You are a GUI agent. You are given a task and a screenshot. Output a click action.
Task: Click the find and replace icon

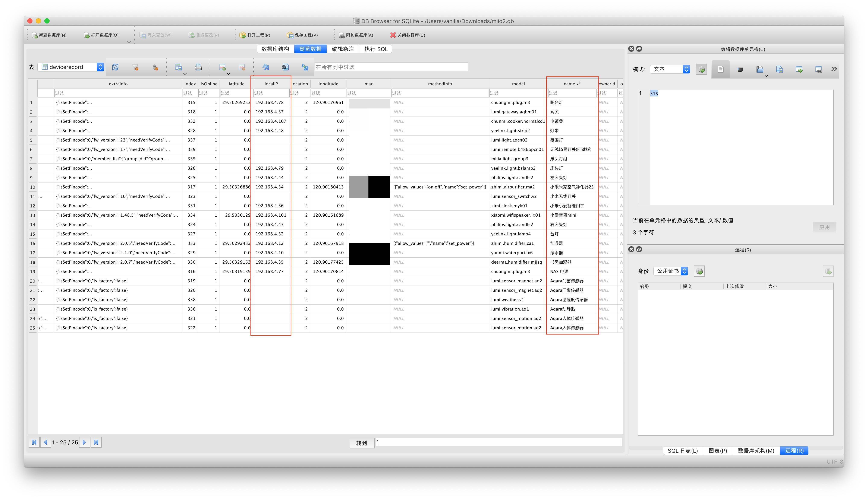[305, 67]
